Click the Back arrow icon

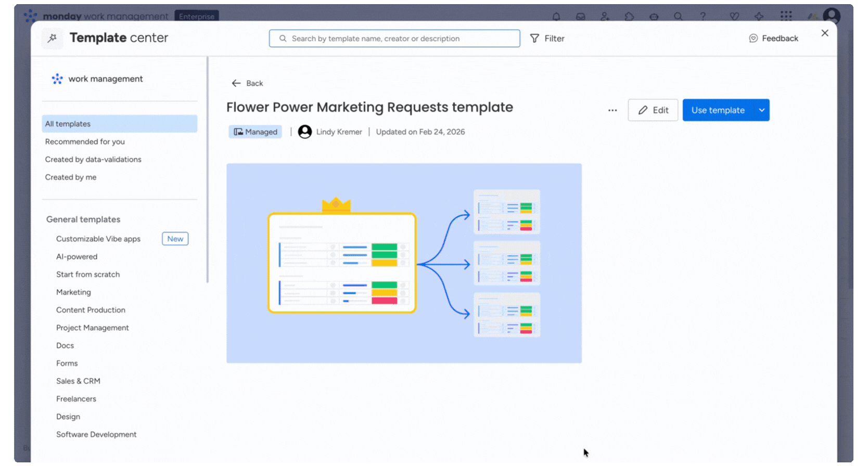236,83
